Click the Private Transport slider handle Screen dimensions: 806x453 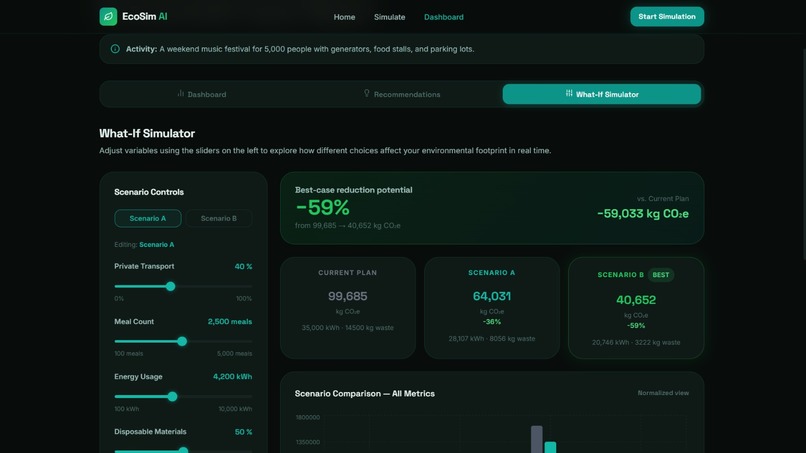[171, 286]
